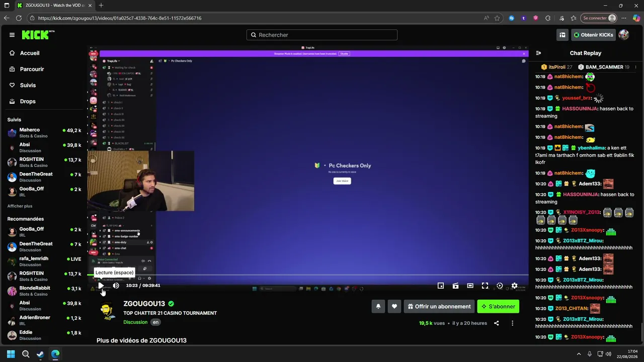Toggle theater mode
Viewport: 644px width, 362px height.
coord(470,286)
